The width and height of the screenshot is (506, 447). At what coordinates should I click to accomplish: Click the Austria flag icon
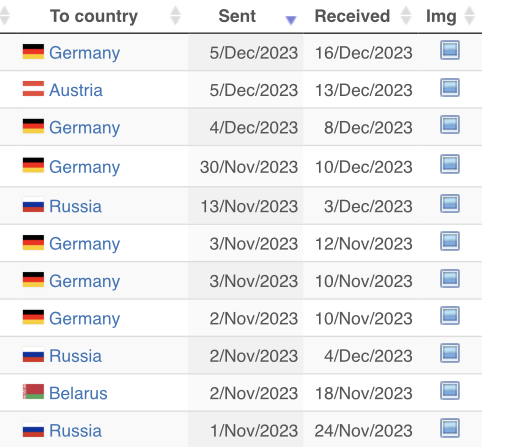33,89
